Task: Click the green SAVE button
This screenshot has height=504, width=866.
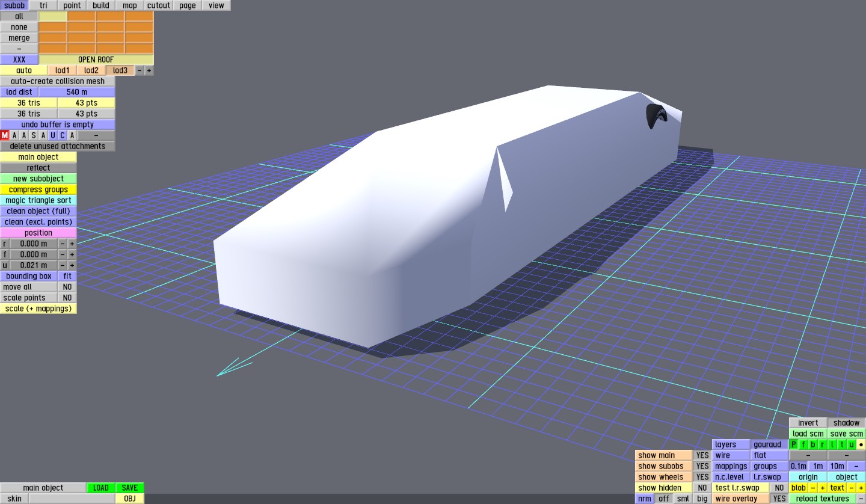Action: [x=130, y=488]
